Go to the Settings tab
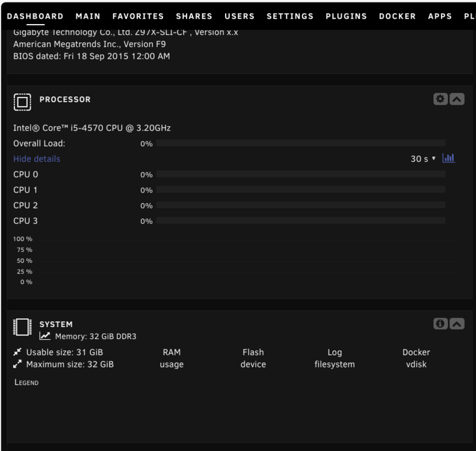This screenshot has width=476, height=451. [290, 16]
